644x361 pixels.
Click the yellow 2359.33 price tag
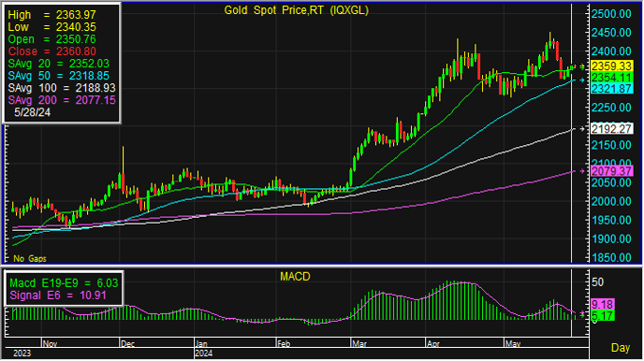click(x=611, y=66)
